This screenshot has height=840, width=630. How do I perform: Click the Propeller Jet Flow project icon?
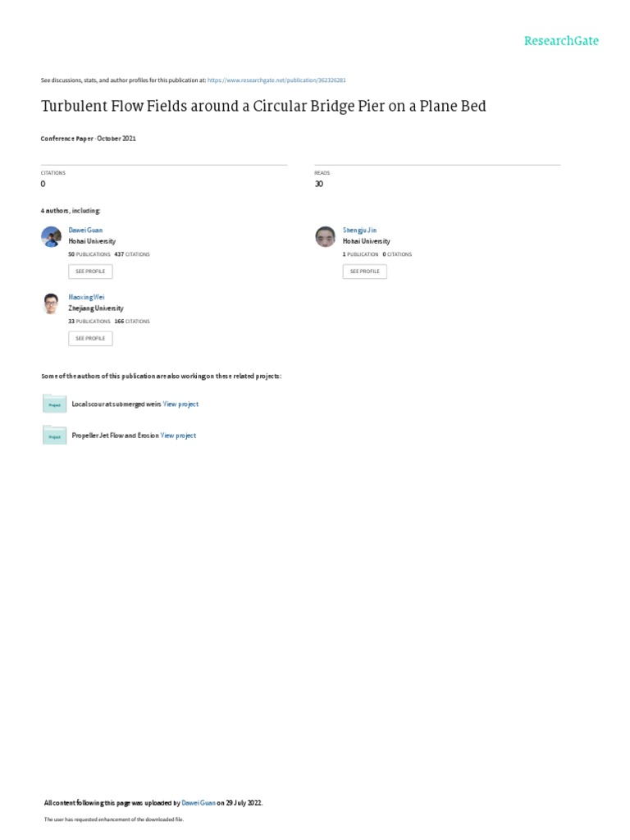[54, 435]
